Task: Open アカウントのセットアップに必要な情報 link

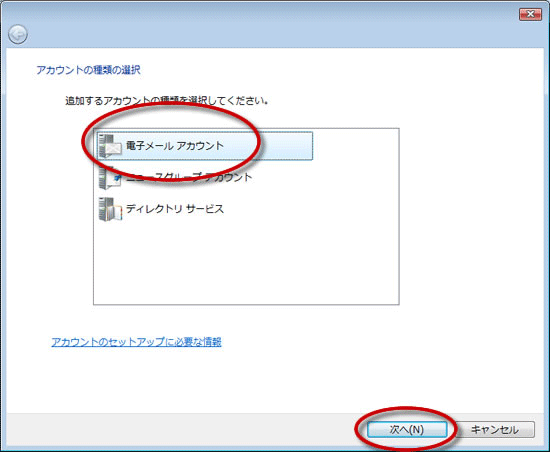Action: click(x=136, y=342)
